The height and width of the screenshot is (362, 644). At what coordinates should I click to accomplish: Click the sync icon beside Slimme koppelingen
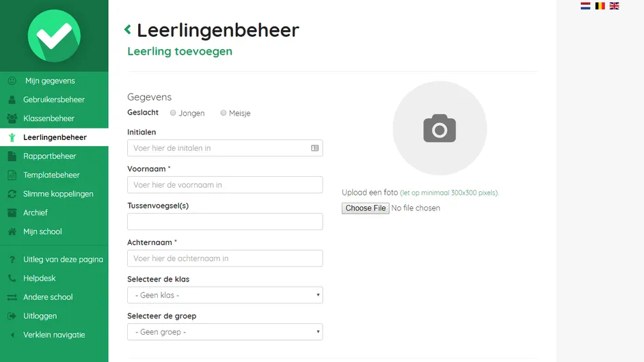pyautogui.click(x=12, y=194)
